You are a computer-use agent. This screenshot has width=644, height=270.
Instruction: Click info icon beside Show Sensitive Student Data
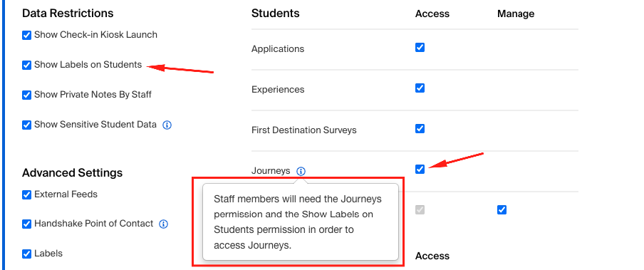click(x=167, y=125)
